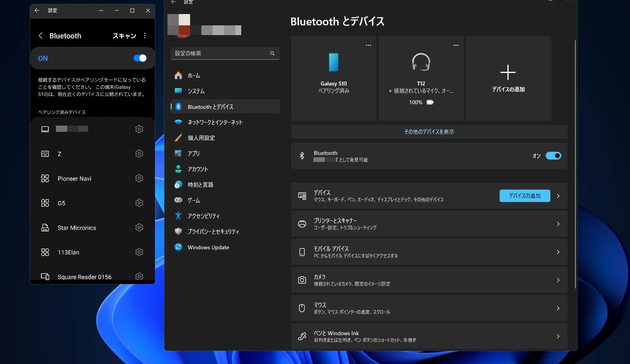
Task: Select Bluetooth とデバイス in sidebar
Action: [x=225, y=107]
